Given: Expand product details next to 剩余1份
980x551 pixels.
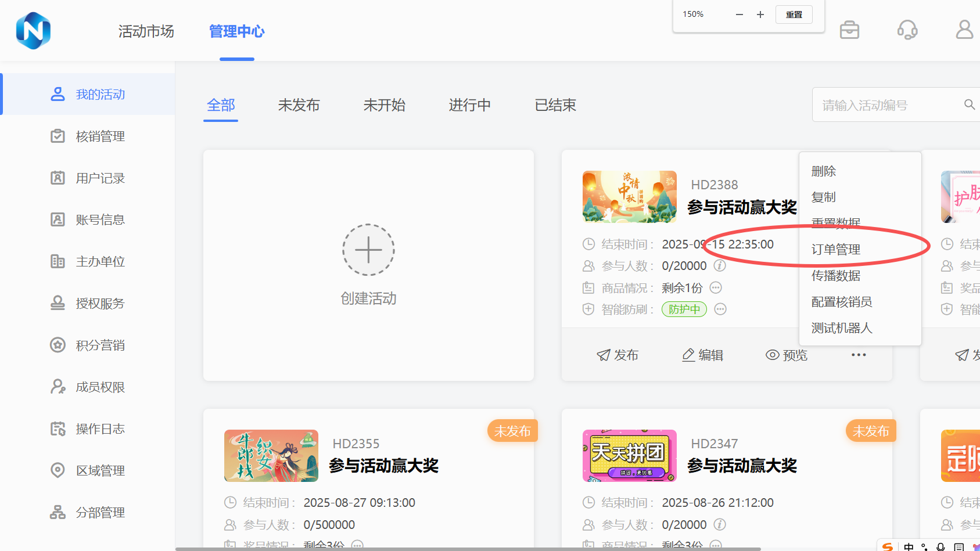Looking at the screenshot, I should point(716,288).
